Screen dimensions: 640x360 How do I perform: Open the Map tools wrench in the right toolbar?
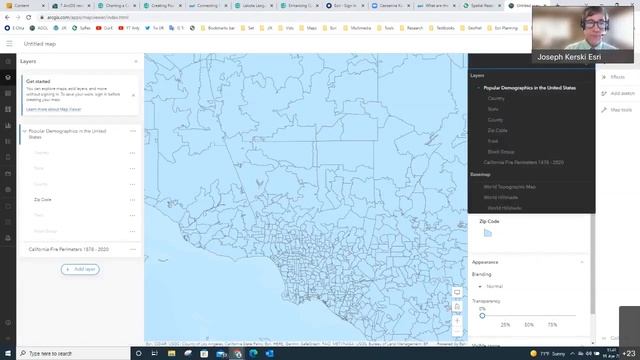[617, 110]
